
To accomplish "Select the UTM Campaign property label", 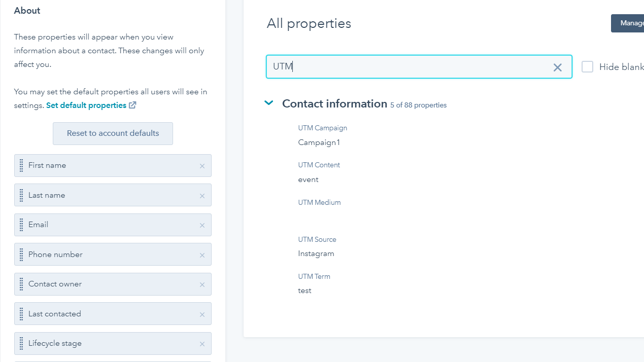I will (x=322, y=128).
